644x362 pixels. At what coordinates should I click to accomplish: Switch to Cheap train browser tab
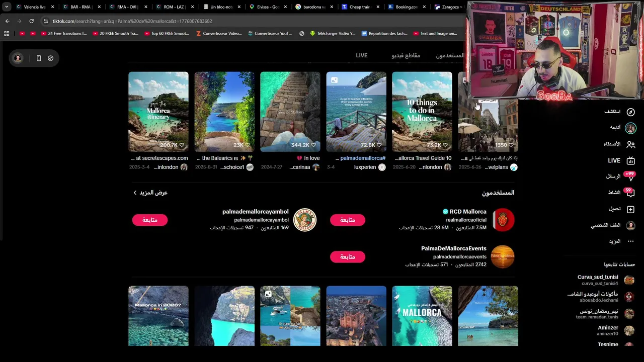pos(360,7)
